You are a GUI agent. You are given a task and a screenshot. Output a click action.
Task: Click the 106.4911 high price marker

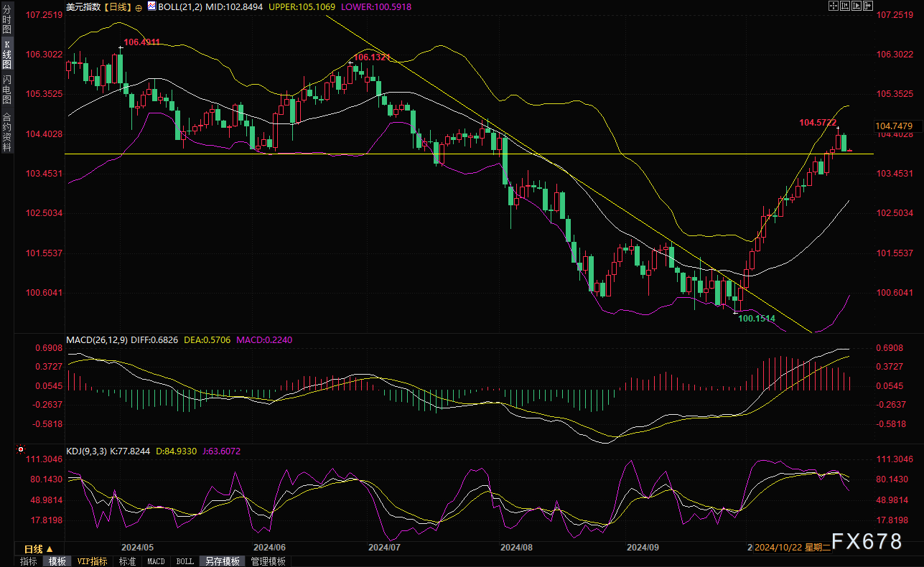coord(141,42)
